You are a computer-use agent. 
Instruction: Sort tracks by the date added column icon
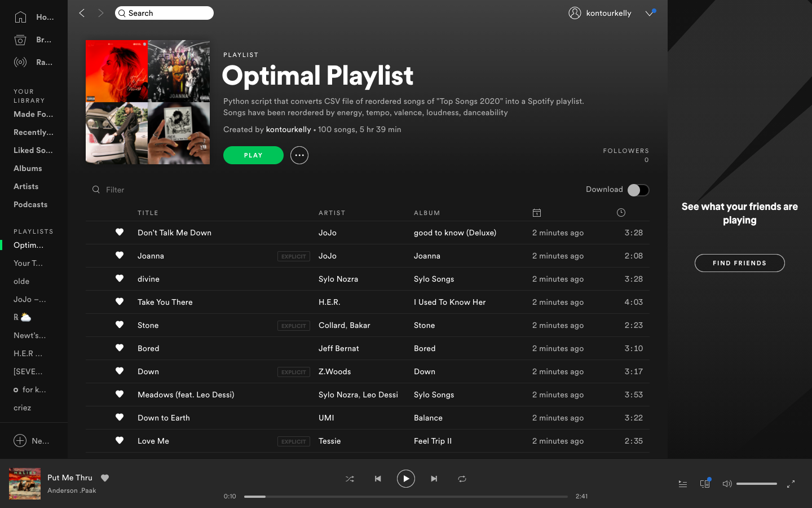[x=537, y=213]
